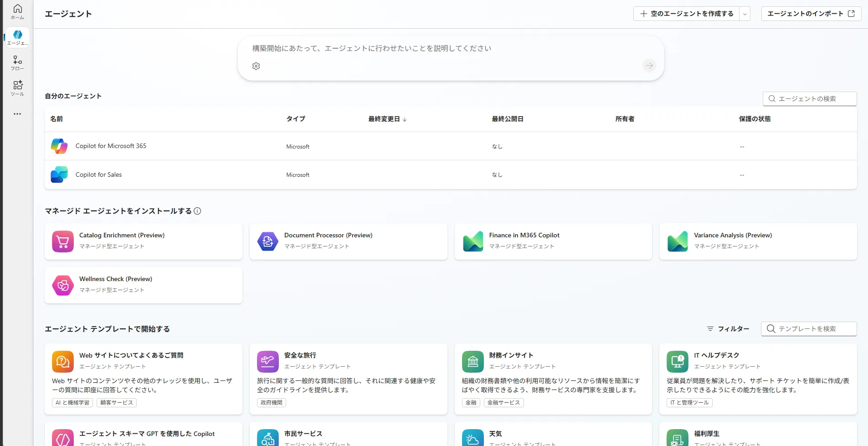Click the IT と管理ツール tag
Viewport: 868px width, 446px height.
pos(689,403)
